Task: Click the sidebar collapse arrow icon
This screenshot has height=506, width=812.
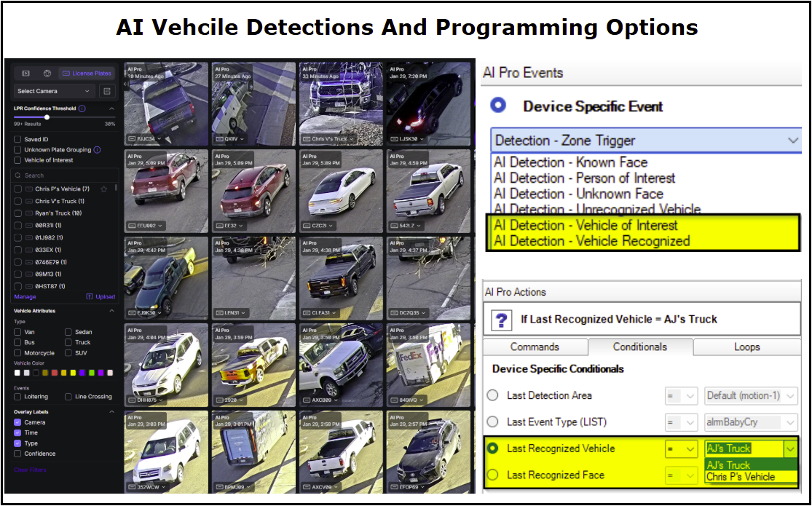Action: (x=125, y=84)
